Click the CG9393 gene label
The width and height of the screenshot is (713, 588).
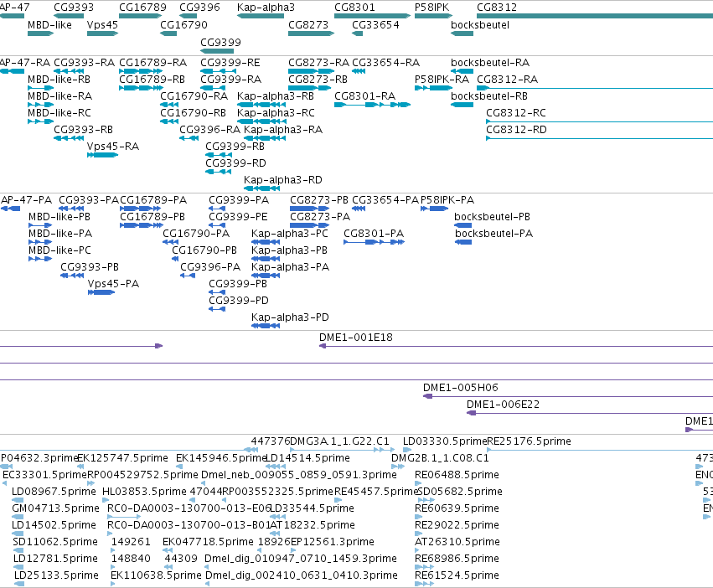74,8
